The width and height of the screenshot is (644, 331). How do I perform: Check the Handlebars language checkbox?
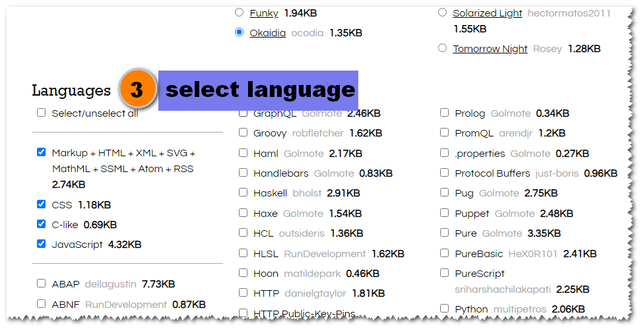[x=243, y=173]
